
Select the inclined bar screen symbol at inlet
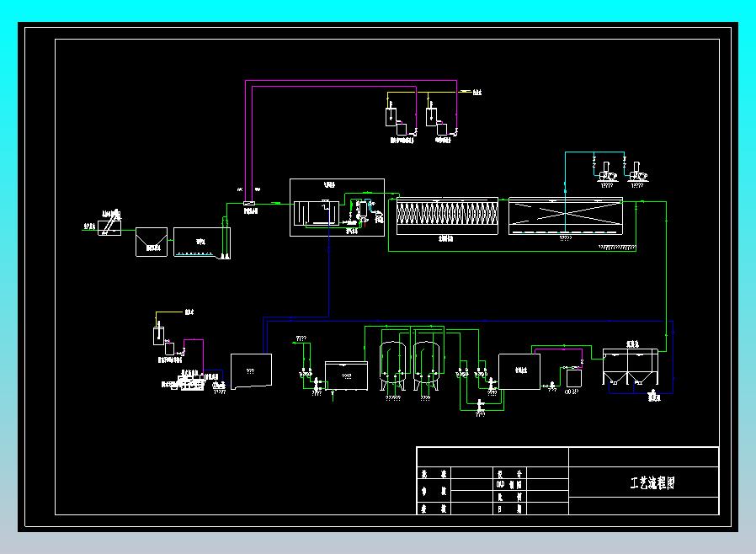click(x=110, y=223)
